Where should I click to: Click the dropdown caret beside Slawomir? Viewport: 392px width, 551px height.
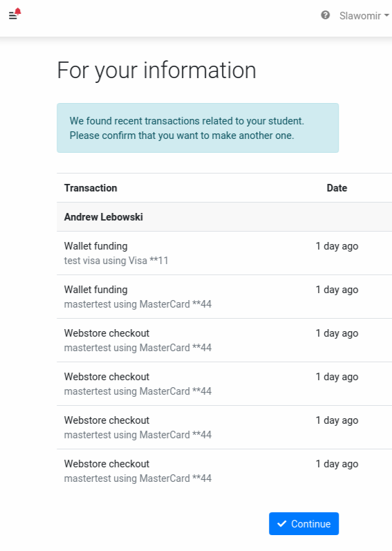point(386,15)
